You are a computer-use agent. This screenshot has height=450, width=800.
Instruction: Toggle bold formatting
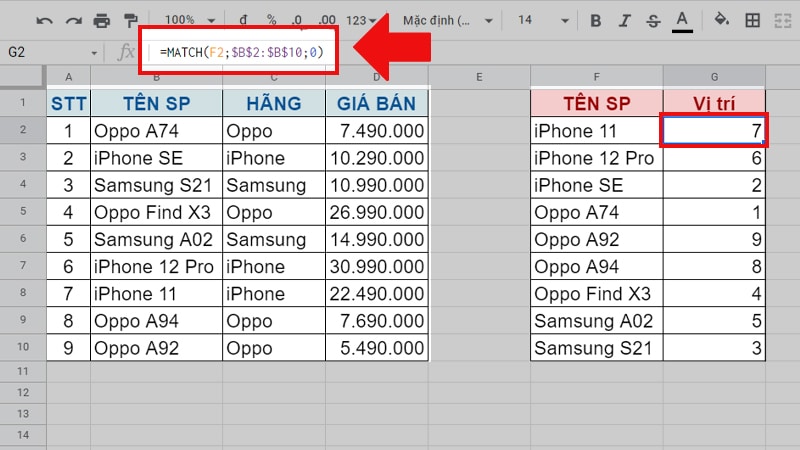pyautogui.click(x=595, y=21)
